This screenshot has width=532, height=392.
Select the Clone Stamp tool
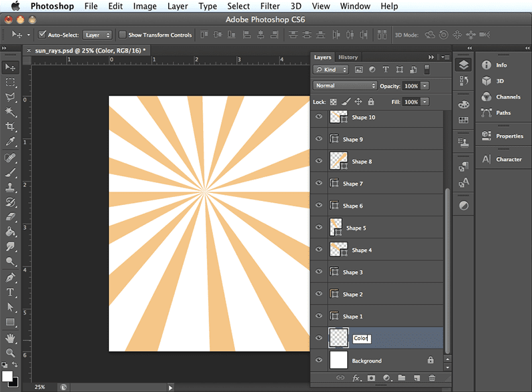pos(10,188)
